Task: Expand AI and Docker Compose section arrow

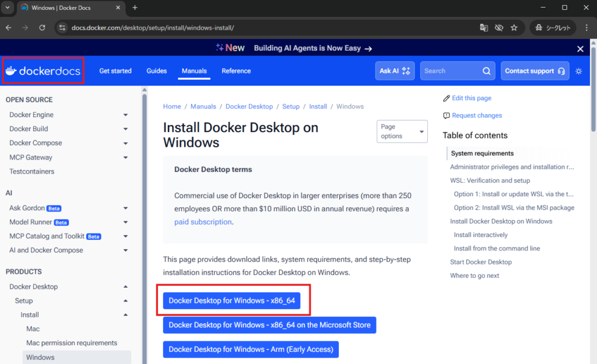Action: pos(125,250)
